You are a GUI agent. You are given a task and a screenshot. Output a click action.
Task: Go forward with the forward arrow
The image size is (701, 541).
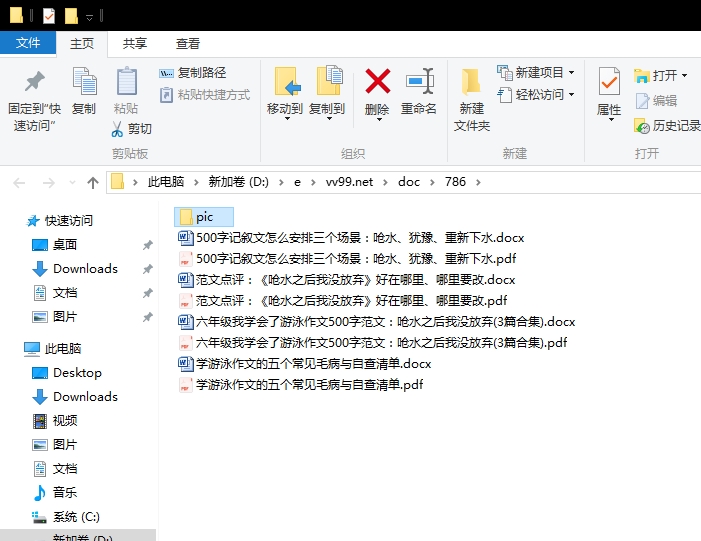click(48, 182)
